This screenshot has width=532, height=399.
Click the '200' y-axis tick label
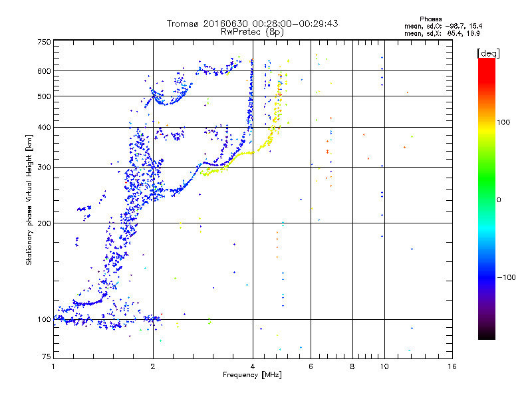pos(44,223)
